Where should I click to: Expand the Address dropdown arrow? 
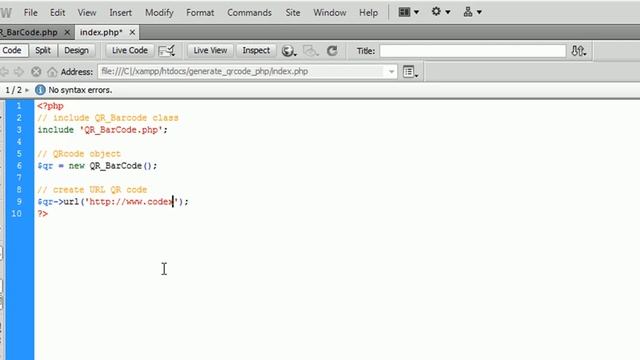(391, 72)
